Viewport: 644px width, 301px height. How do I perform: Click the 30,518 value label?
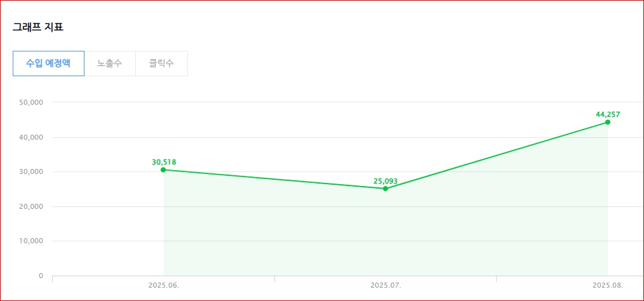[164, 162]
